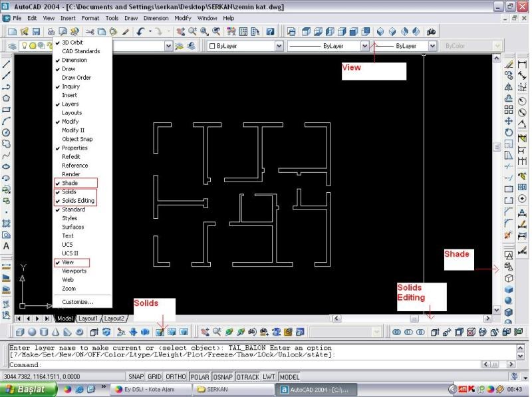
Task: Toggle OTRACK in status bar
Action: 247,377
